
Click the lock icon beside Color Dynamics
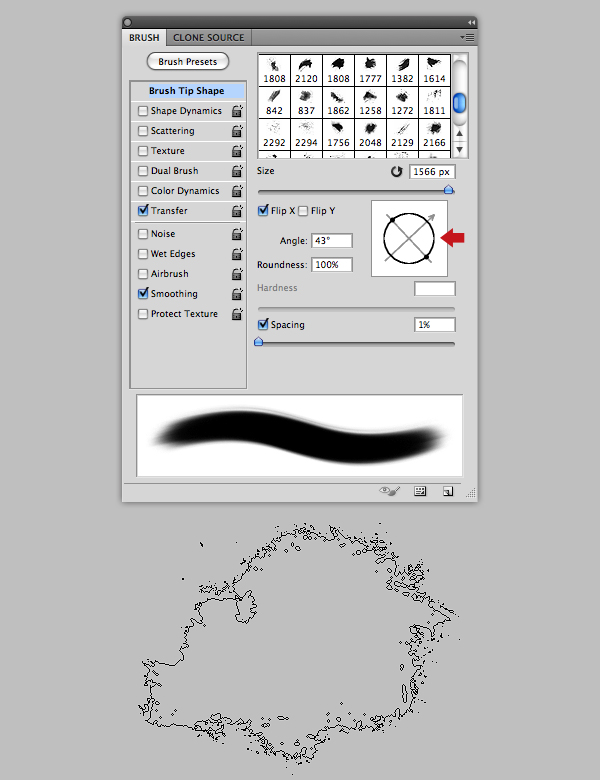coord(237,191)
